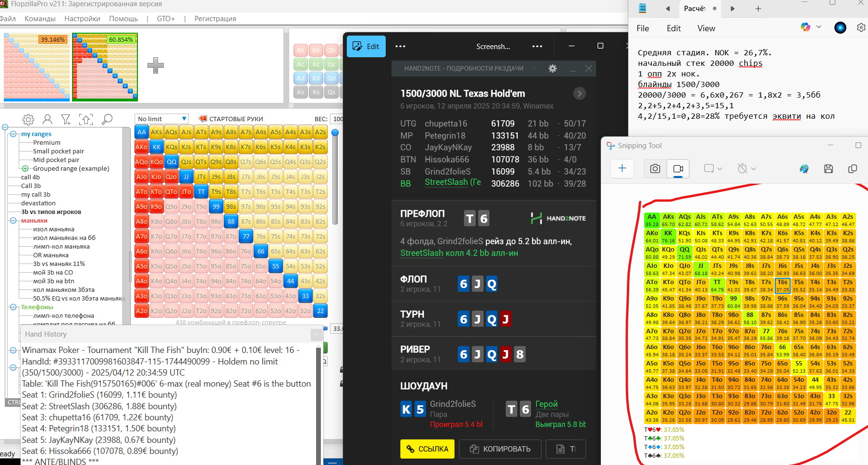Viewport: 868px width, 465px height.
Task: Click the red arrow next to СТАРТОВЫЕ РУКИ
Action: coord(203,118)
